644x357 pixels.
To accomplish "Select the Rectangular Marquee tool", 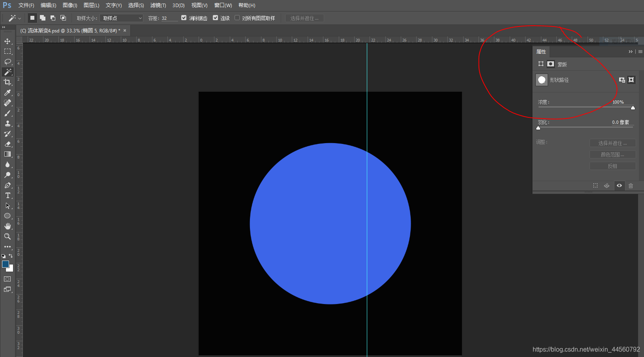I will (x=8, y=51).
